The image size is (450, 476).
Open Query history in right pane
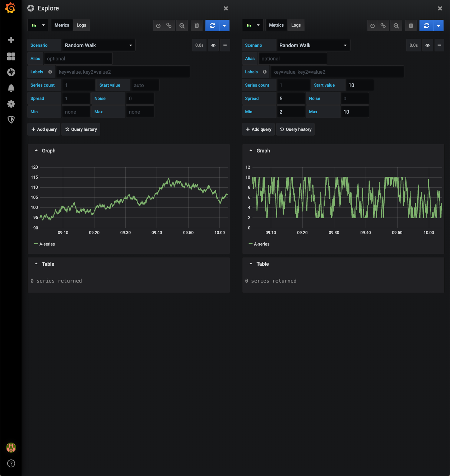pos(295,129)
